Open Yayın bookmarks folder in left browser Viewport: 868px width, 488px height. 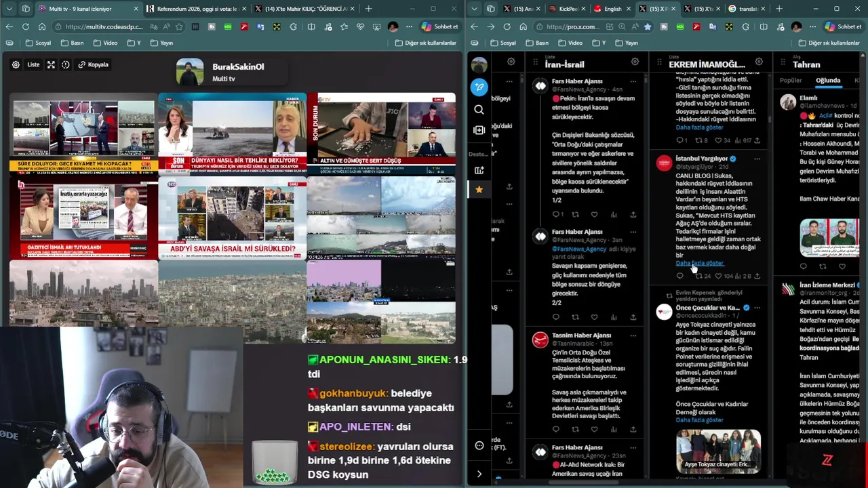coord(161,43)
